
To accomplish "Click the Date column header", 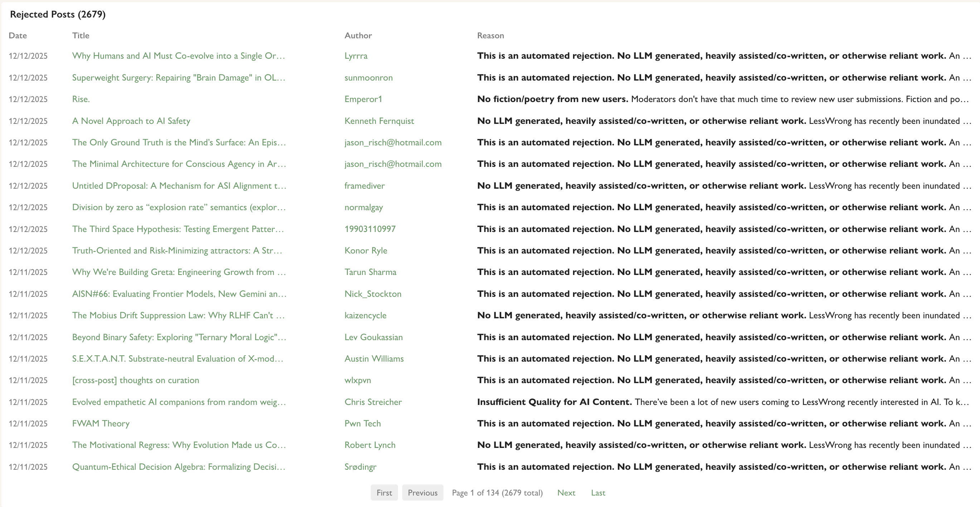I will [18, 35].
